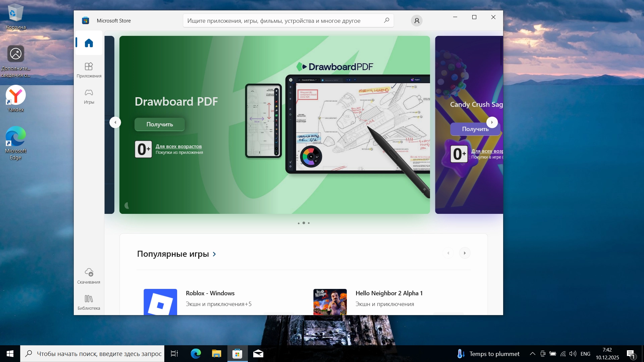
Task: Open Для всех возрастов rating link
Action: click(x=178, y=146)
